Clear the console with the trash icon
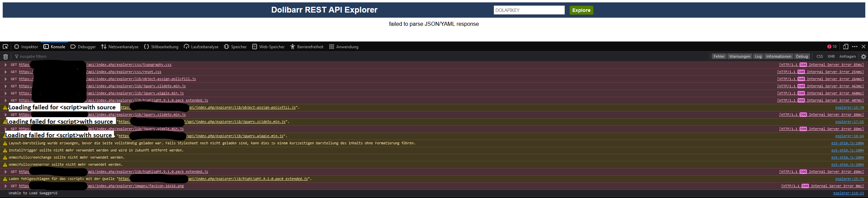The height and width of the screenshot is (198, 868). click(5, 56)
